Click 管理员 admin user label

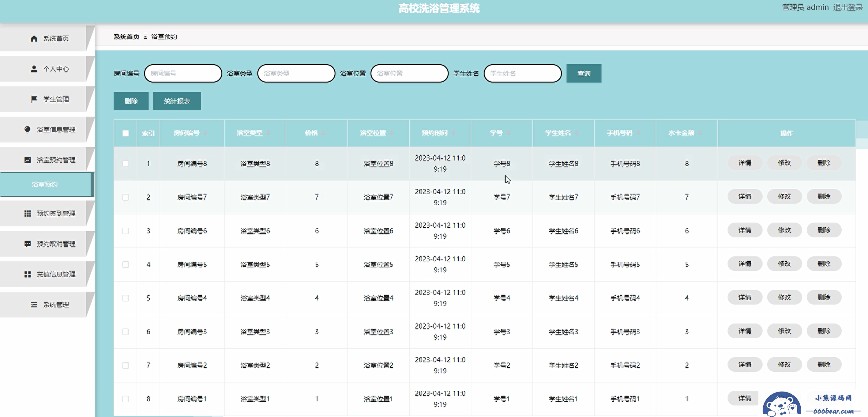[805, 7]
